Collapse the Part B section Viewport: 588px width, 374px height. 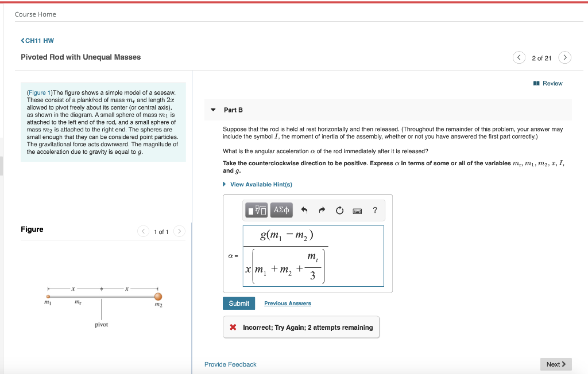pos(214,110)
